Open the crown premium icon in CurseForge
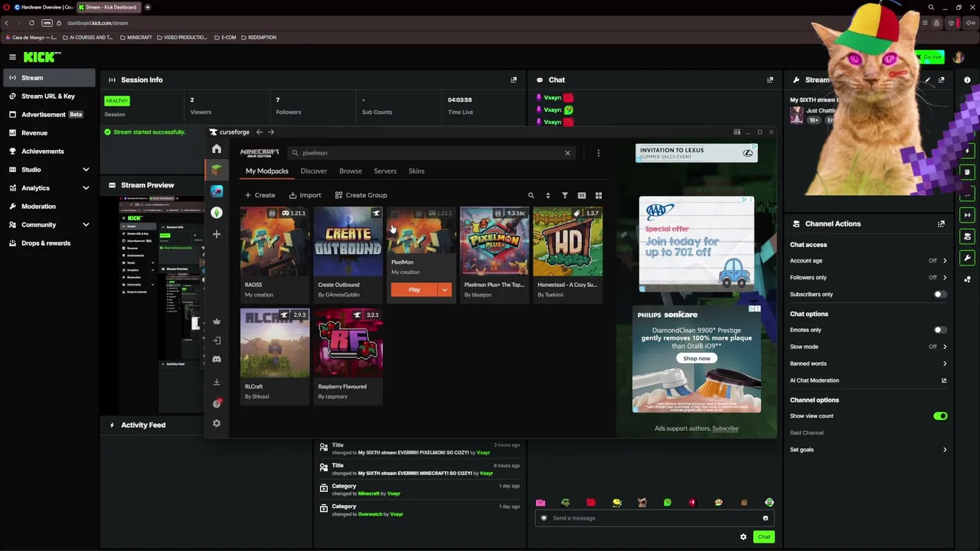The width and height of the screenshot is (980, 551). click(x=217, y=321)
